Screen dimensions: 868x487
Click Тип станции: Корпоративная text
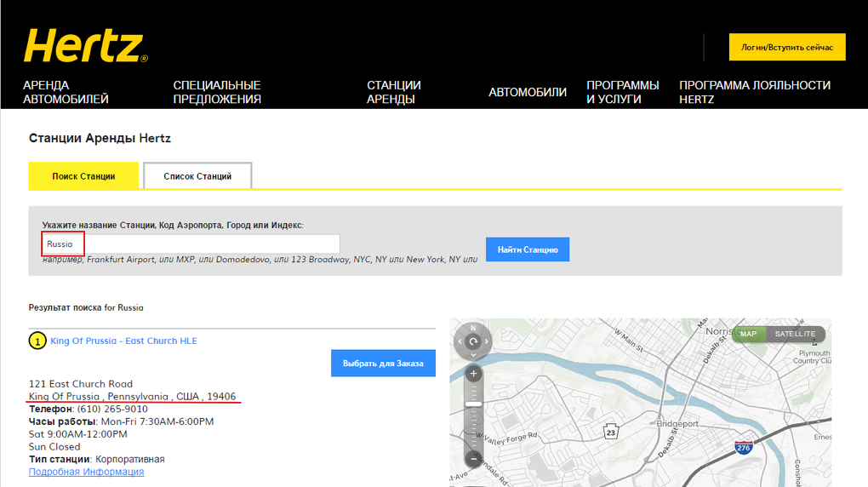click(97, 459)
